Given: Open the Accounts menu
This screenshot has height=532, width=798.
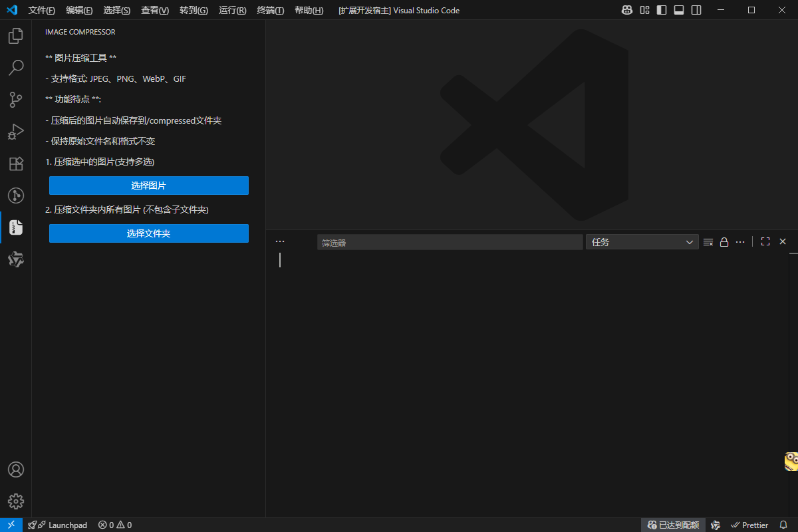Looking at the screenshot, I should (x=16, y=469).
